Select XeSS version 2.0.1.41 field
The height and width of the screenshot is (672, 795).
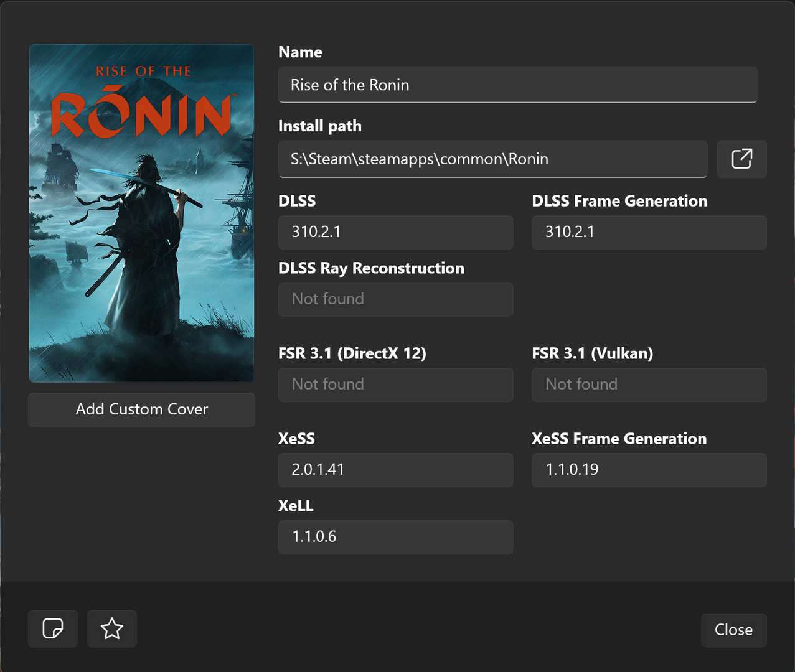pos(395,470)
